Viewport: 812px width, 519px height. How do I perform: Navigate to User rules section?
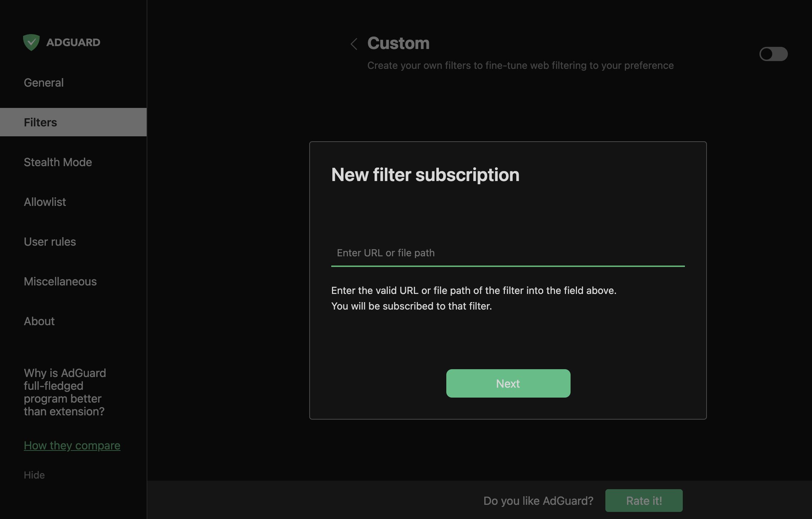pos(50,241)
